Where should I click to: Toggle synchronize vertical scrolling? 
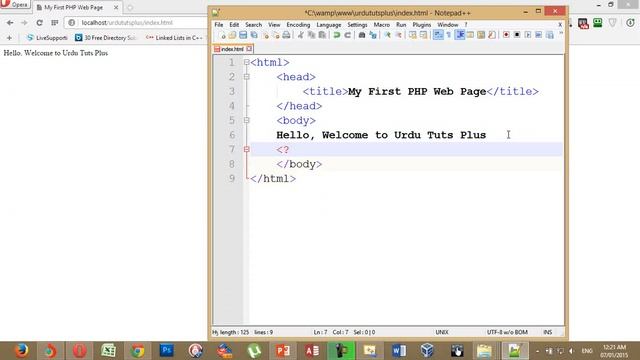[412, 35]
